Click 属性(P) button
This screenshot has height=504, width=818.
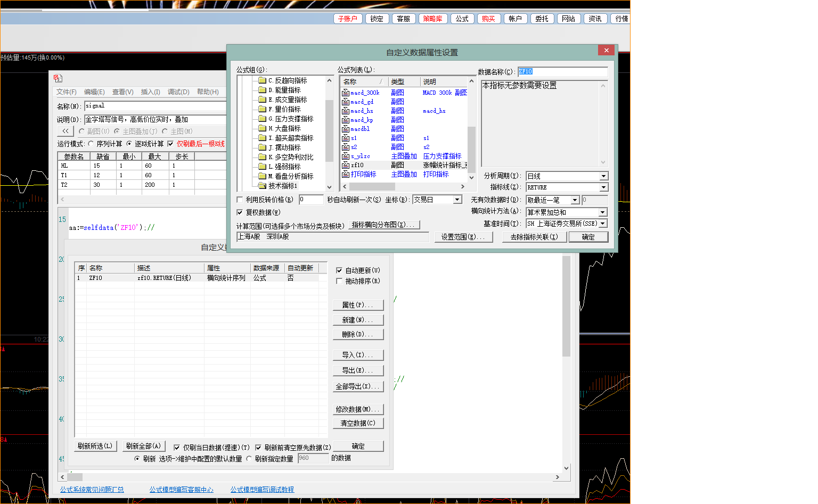click(x=358, y=305)
